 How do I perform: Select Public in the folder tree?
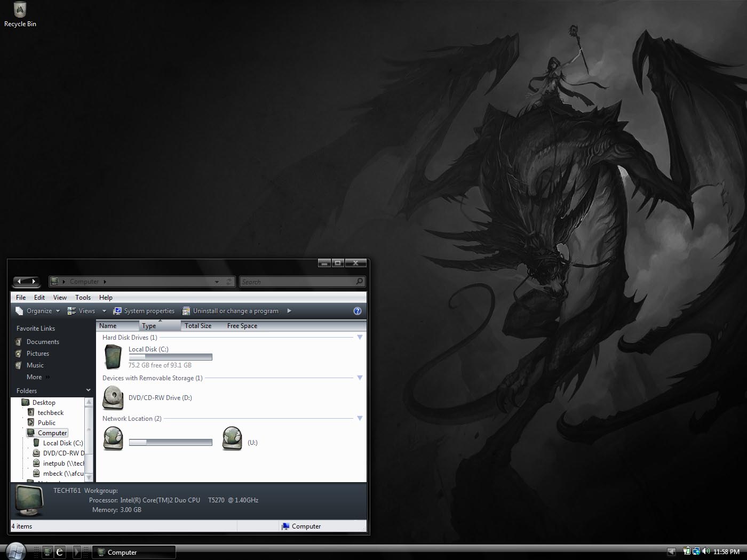click(46, 423)
